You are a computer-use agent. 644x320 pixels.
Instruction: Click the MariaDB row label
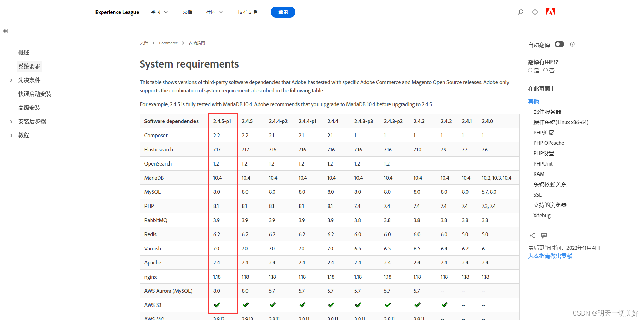pos(154,178)
